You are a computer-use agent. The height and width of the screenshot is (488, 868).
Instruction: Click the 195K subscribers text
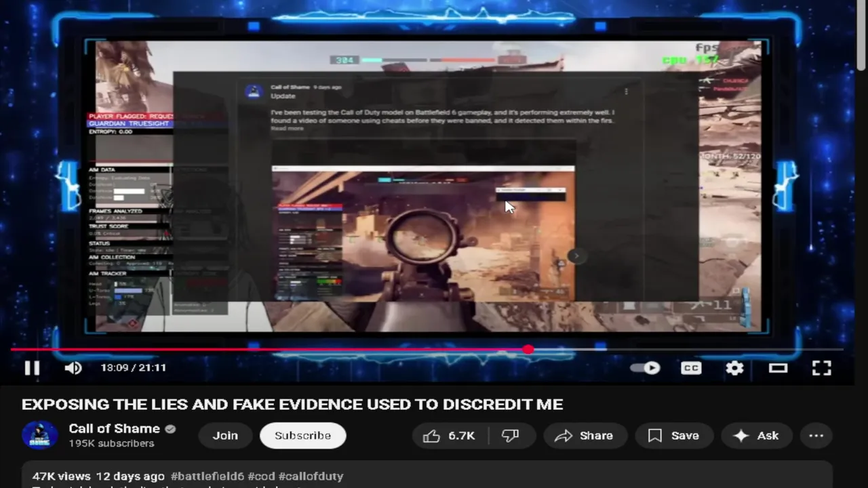pyautogui.click(x=111, y=443)
